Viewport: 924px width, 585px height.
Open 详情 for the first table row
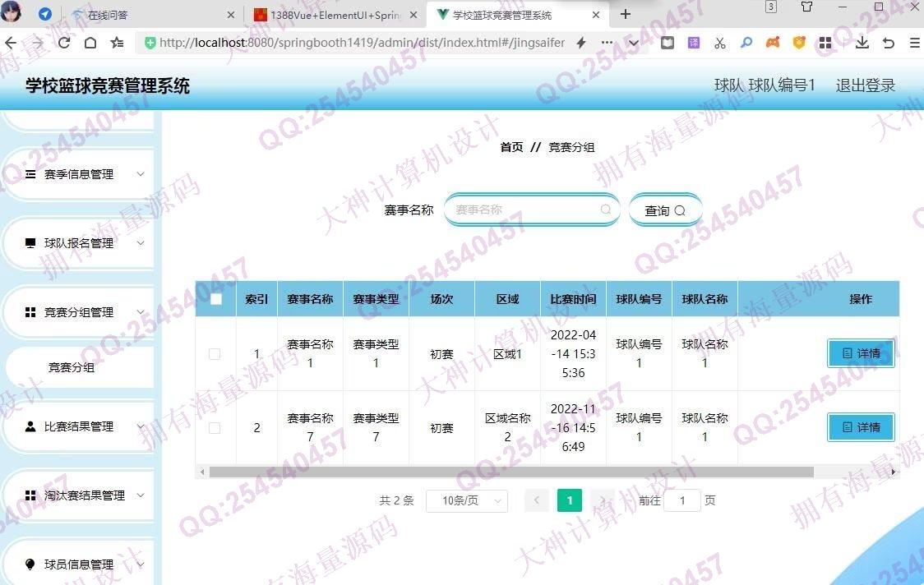click(x=861, y=353)
